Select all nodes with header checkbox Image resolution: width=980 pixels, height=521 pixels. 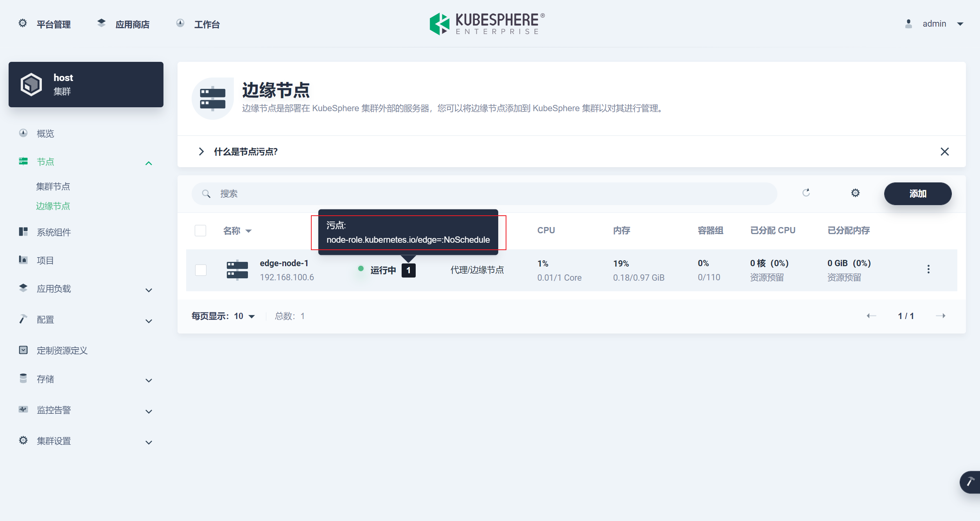(201, 231)
